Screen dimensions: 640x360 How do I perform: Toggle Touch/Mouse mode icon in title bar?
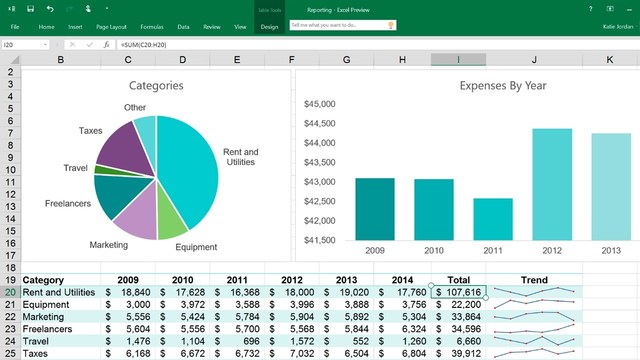point(88,9)
